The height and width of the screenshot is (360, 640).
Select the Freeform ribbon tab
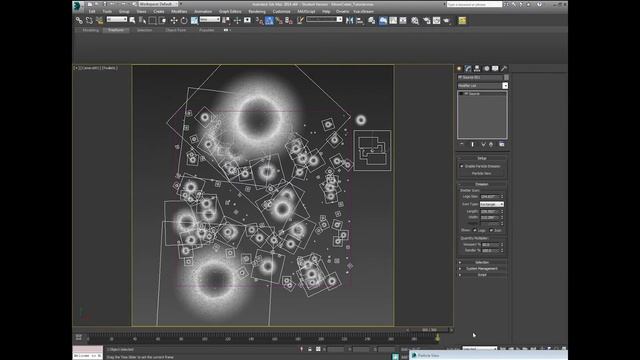coord(116,30)
